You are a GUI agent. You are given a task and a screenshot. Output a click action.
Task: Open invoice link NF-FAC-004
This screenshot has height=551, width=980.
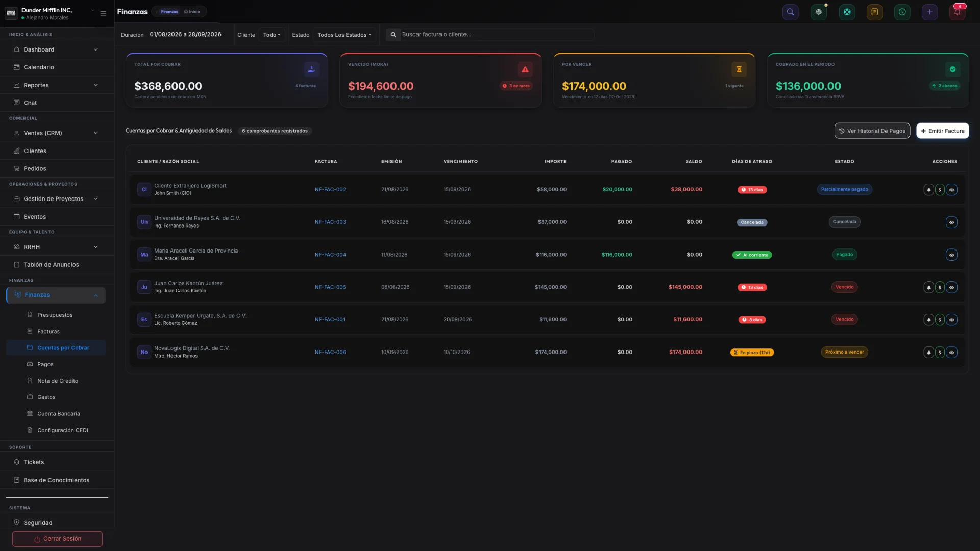pyautogui.click(x=330, y=255)
